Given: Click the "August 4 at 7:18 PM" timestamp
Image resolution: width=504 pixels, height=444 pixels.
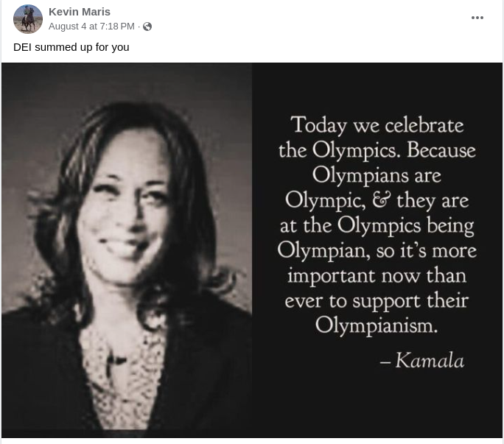Looking at the screenshot, I should pyautogui.click(x=91, y=27).
